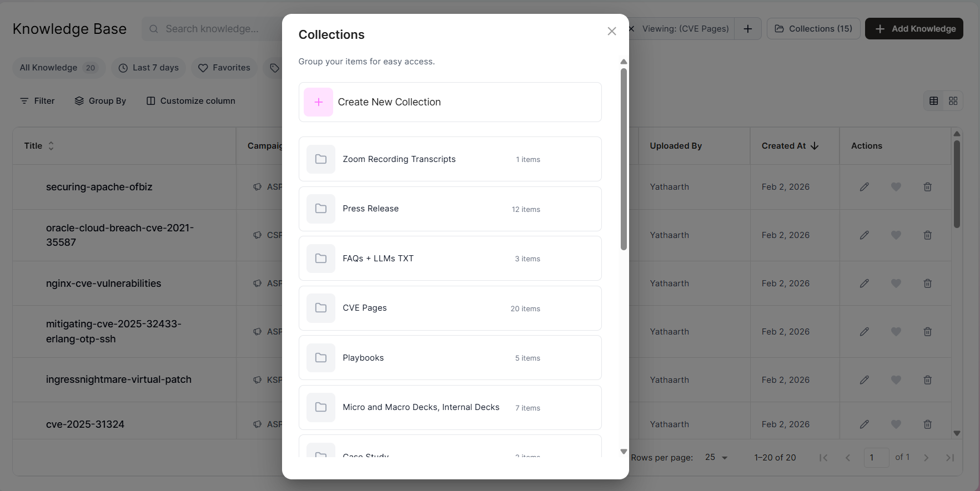980x491 pixels.
Task: Switch to table view icon
Action: 933,101
